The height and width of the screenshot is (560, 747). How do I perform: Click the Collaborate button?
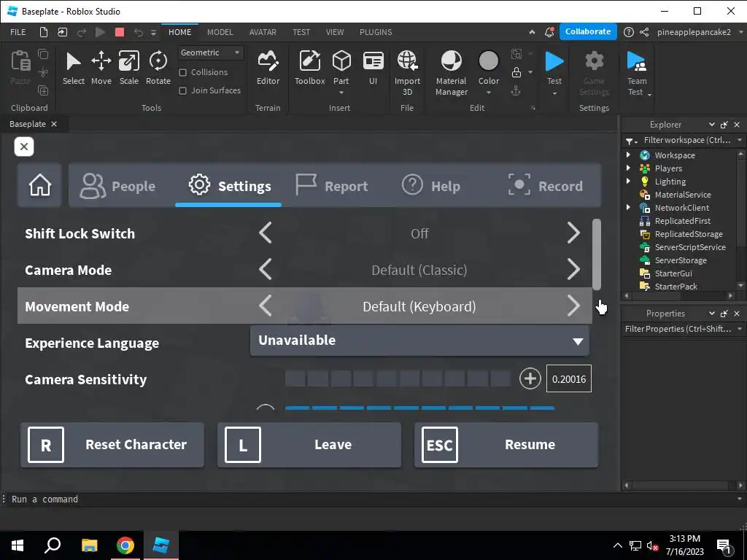click(588, 31)
